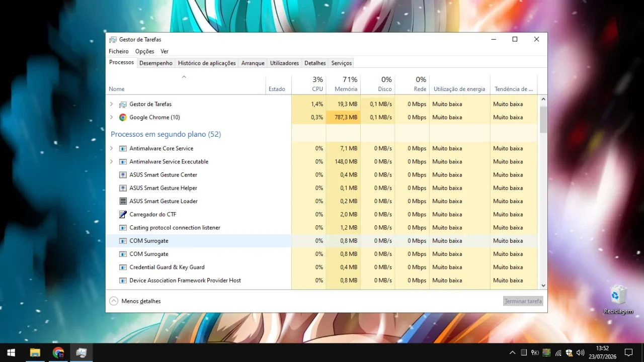Screen dimensions: 644x362
Task: Expand the Google Chrome (10) process group
Action: (112, 117)
